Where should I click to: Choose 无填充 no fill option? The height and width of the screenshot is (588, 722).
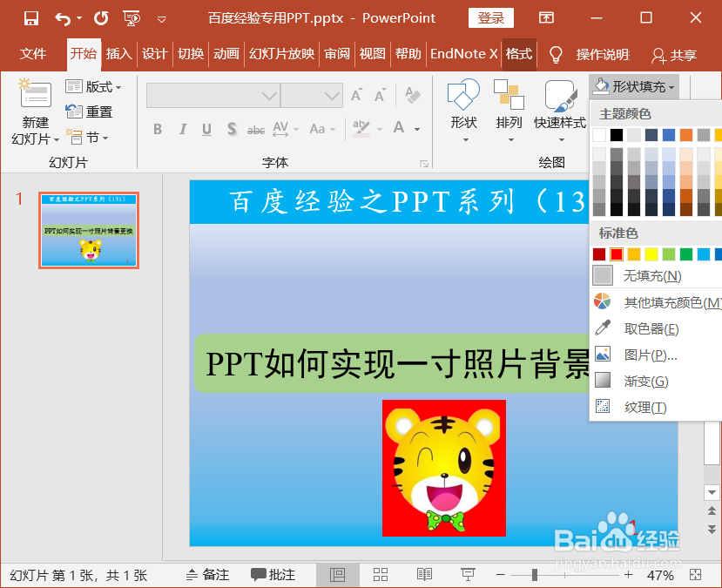click(656, 276)
